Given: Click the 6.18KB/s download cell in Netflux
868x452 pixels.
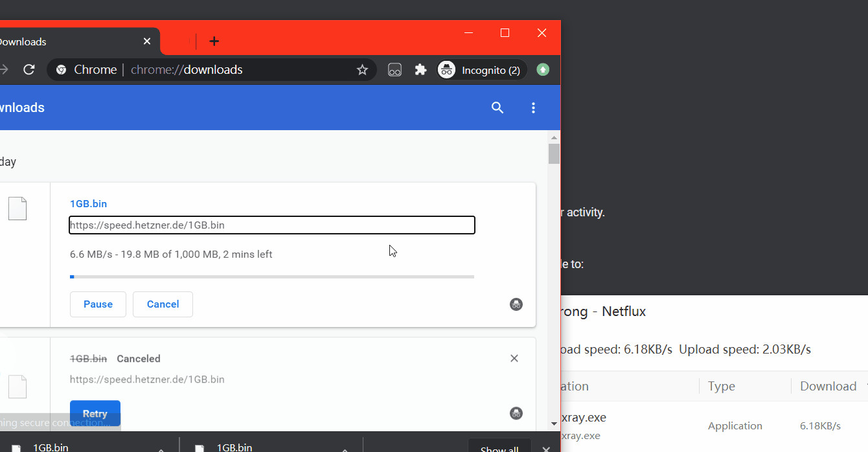Looking at the screenshot, I should click(820, 425).
